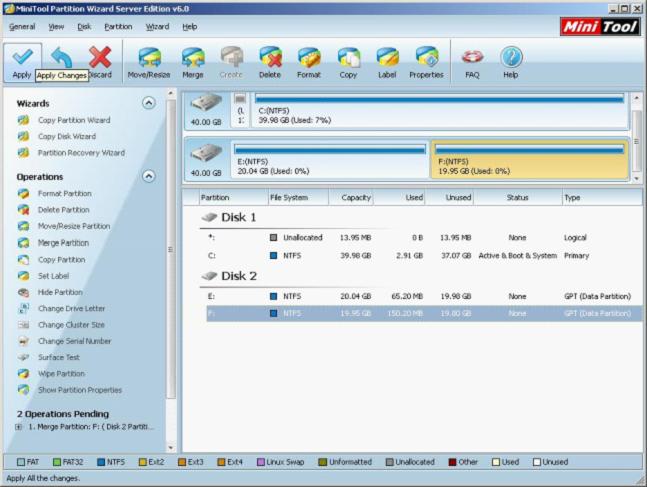Click the Merge partition toolbar icon
The height and width of the screenshot is (487, 647).
tap(192, 58)
